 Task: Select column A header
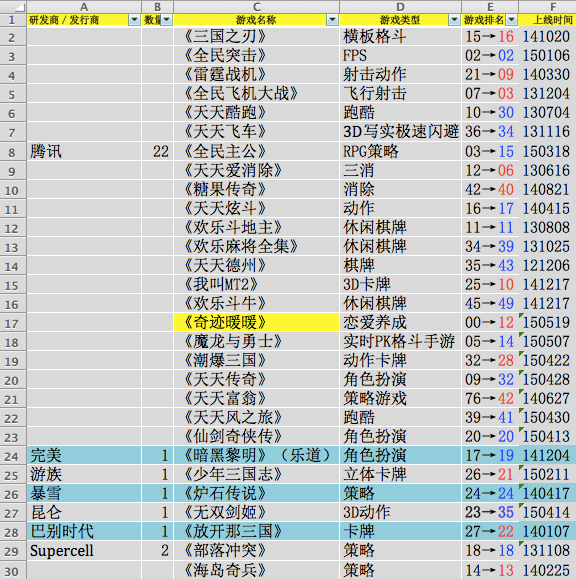(84, 7)
